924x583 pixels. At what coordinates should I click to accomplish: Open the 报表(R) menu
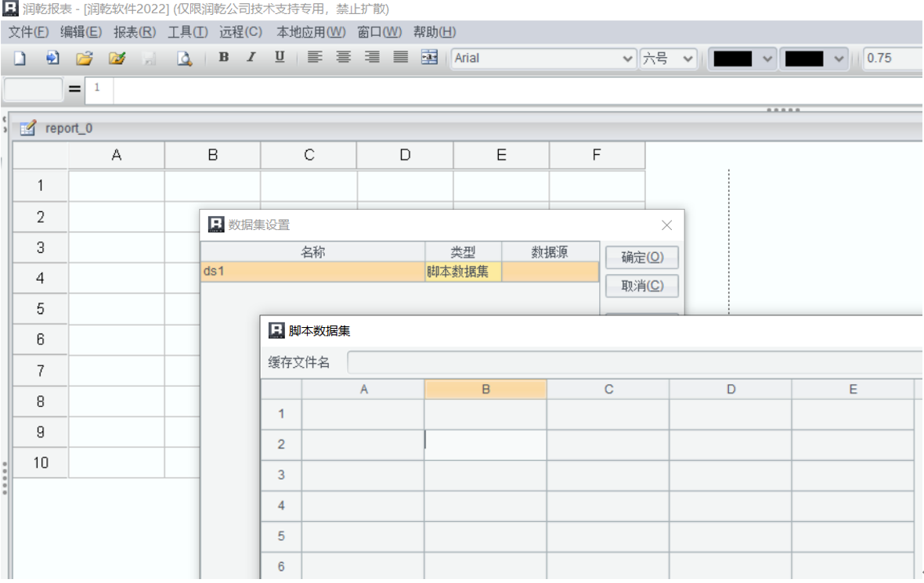(x=135, y=32)
